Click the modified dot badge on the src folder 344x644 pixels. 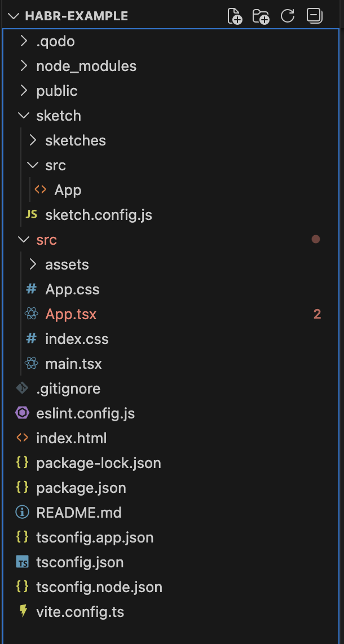pos(316,239)
